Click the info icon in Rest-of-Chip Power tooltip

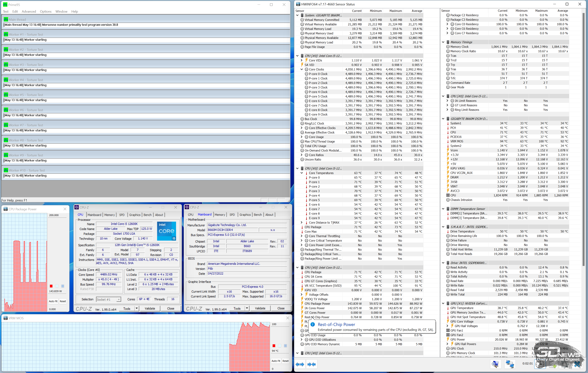313,324
